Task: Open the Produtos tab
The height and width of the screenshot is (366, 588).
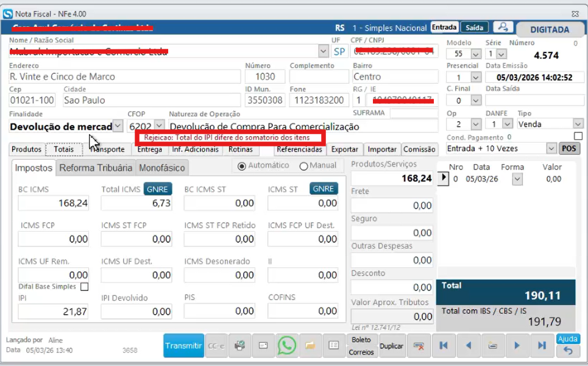Action: 26,149
